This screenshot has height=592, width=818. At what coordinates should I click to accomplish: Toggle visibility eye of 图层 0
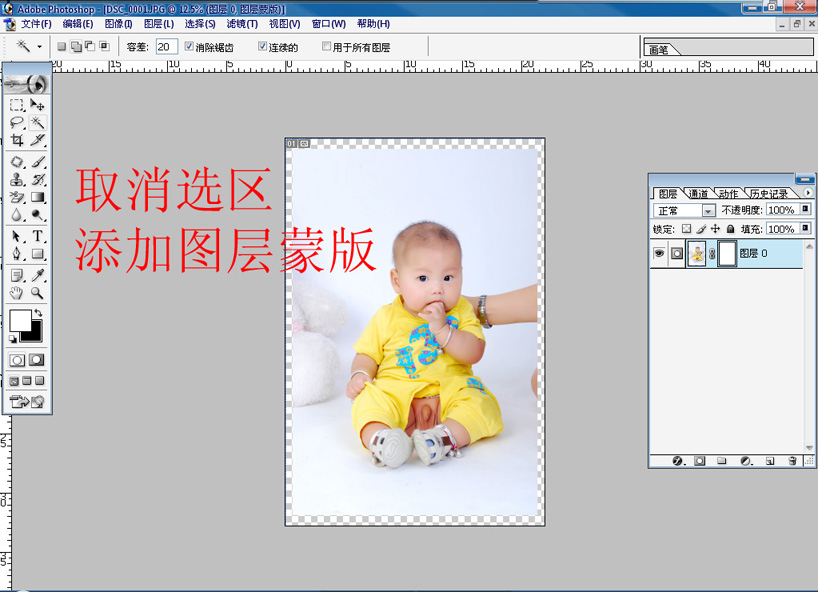pos(659,254)
